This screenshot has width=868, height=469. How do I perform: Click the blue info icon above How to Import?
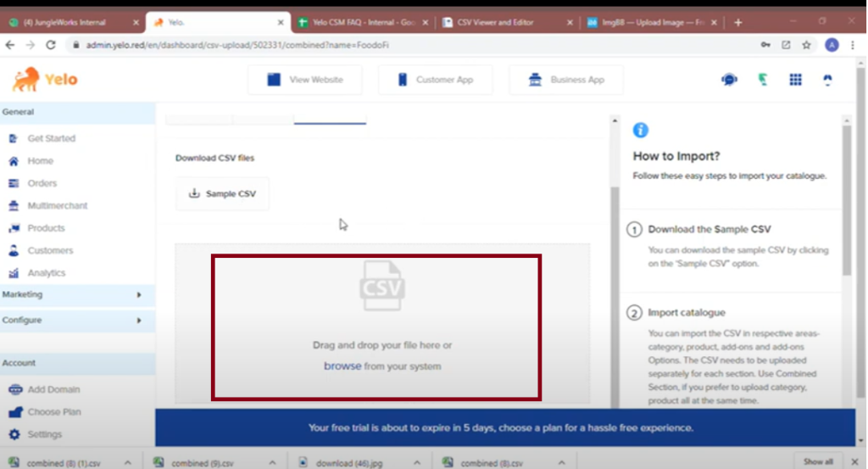coord(641,130)
